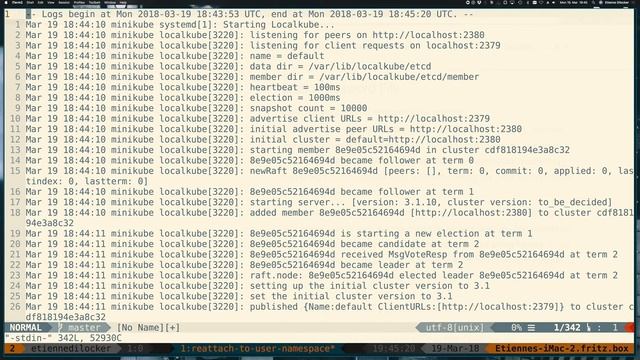Click "became follower at term 0" line
Image resolution: width=640 pixels, height=360 pixels.
[249, 160]
